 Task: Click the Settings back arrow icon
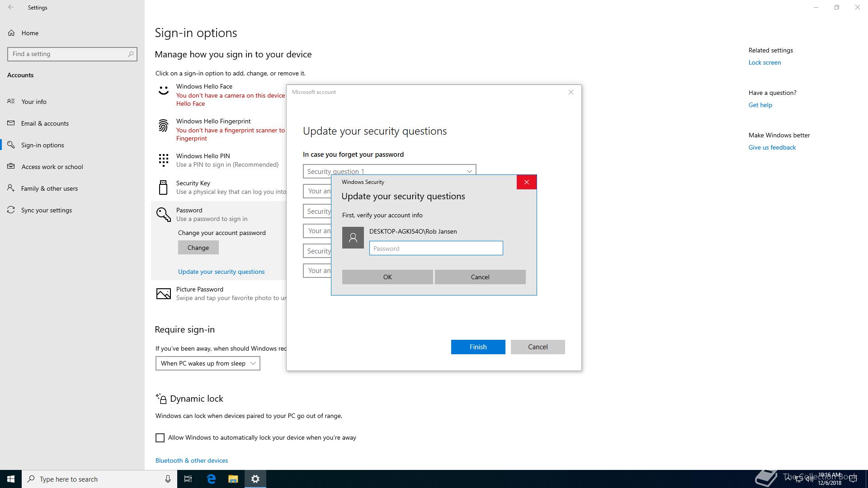pos(11,7)
